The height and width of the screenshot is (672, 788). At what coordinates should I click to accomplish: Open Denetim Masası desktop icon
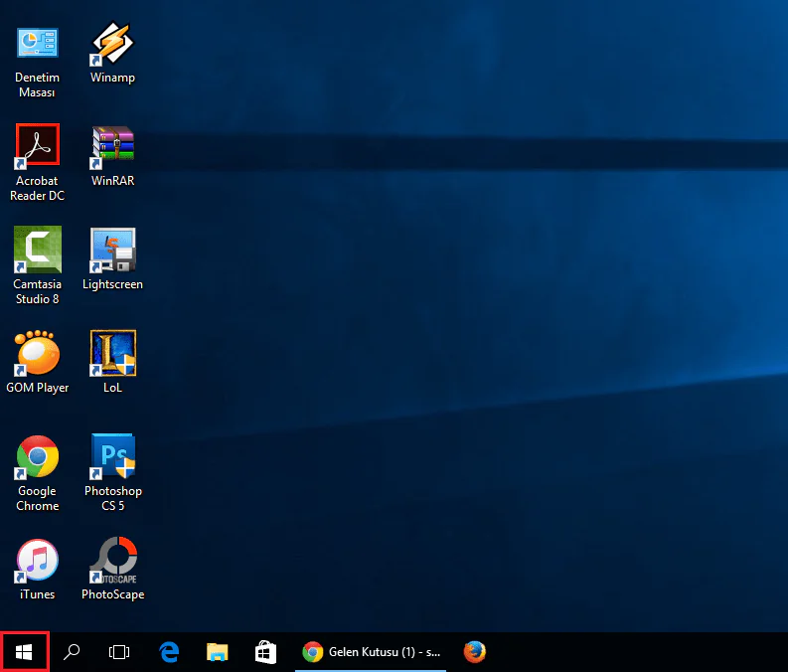[37, 43]
